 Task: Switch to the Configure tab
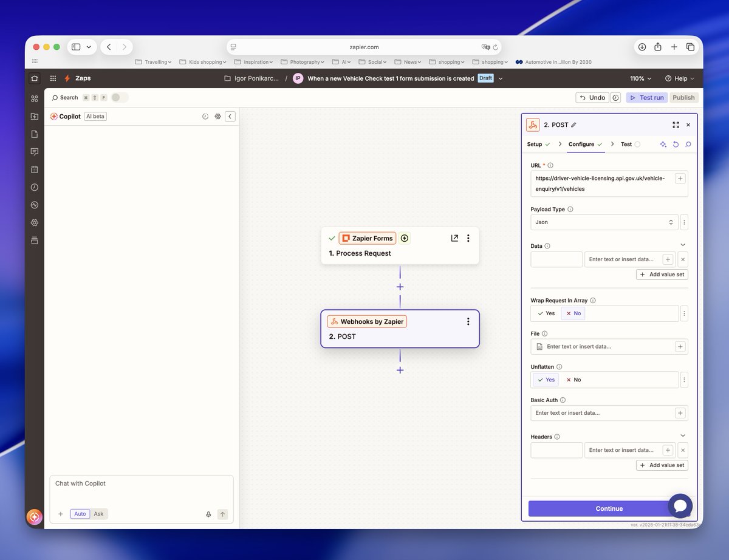[x=586, y=145]
